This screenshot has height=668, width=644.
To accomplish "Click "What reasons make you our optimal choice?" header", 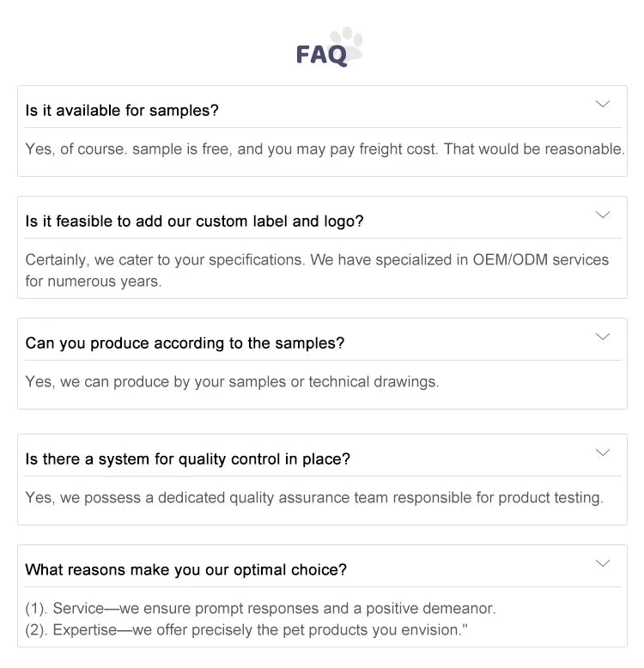I will [186, 570].
